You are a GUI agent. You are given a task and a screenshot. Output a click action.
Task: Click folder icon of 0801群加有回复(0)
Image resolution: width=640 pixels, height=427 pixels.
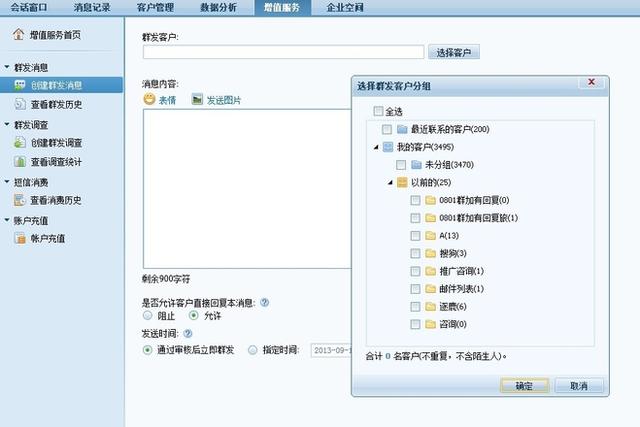[x=431, y=200]
